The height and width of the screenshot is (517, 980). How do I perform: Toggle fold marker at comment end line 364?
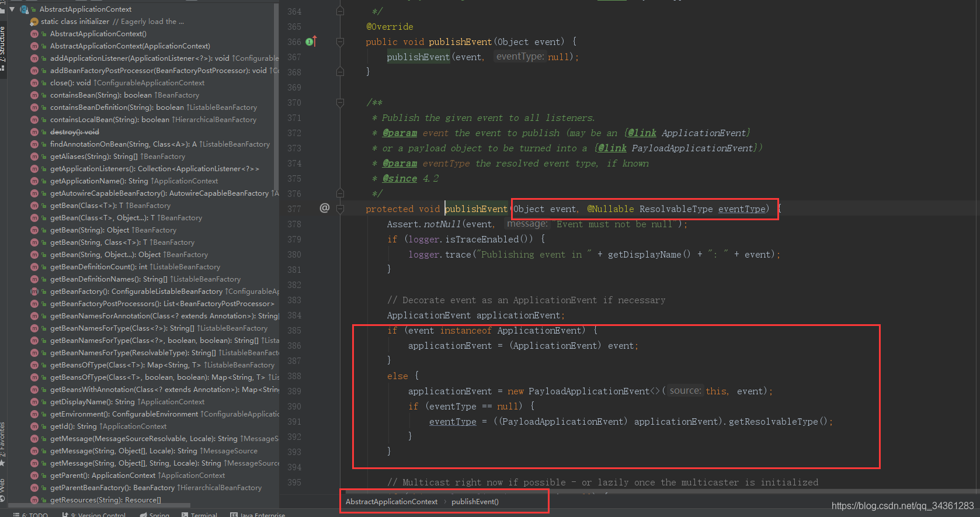[340, 11]
